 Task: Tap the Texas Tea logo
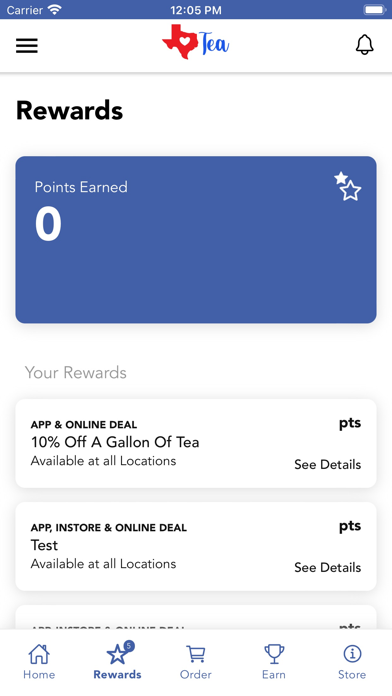(195, 42)
